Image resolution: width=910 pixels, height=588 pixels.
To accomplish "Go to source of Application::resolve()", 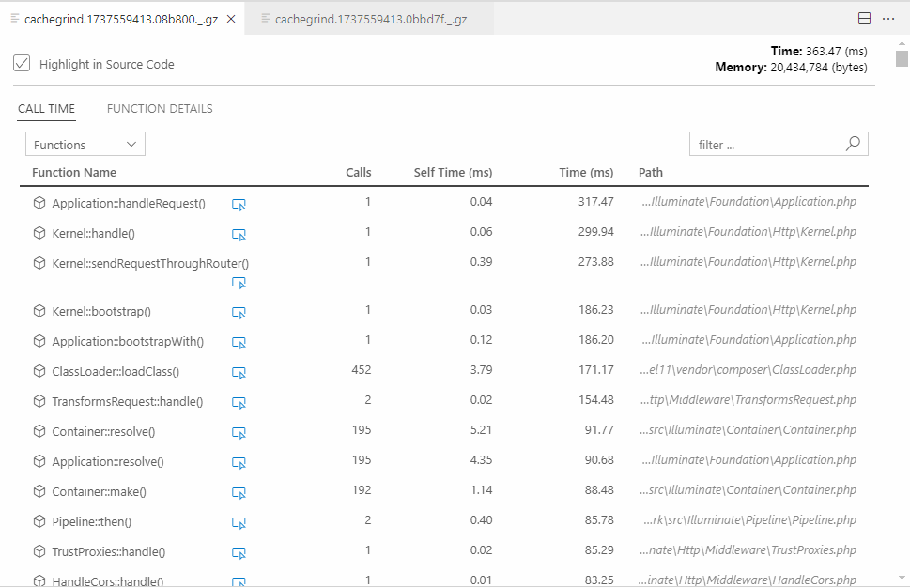I will [x=239, y=463].
